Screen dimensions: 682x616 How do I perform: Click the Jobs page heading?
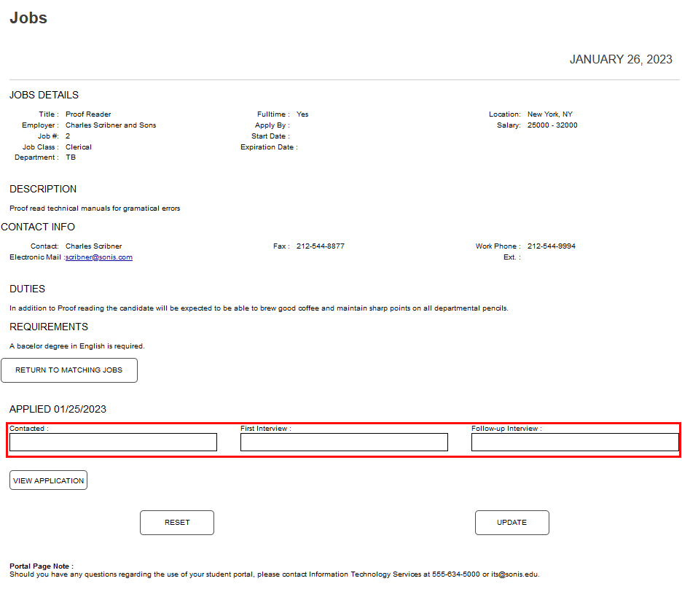tap(28, 17)
